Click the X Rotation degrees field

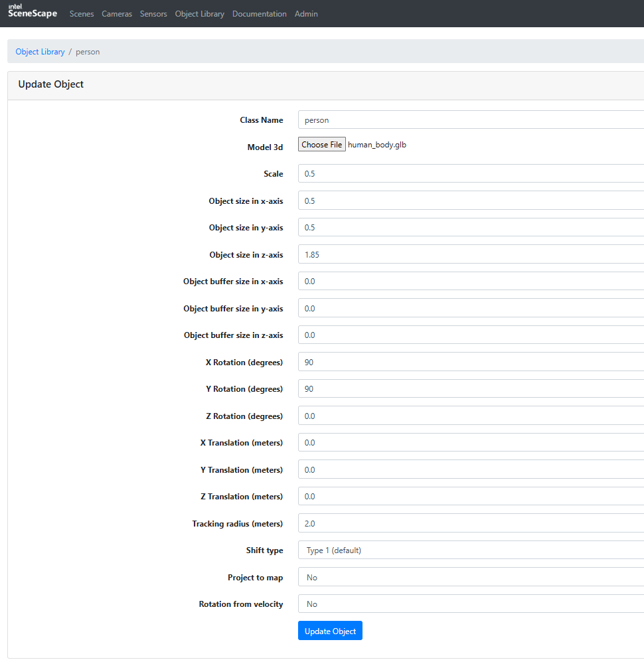click(471, 362)
